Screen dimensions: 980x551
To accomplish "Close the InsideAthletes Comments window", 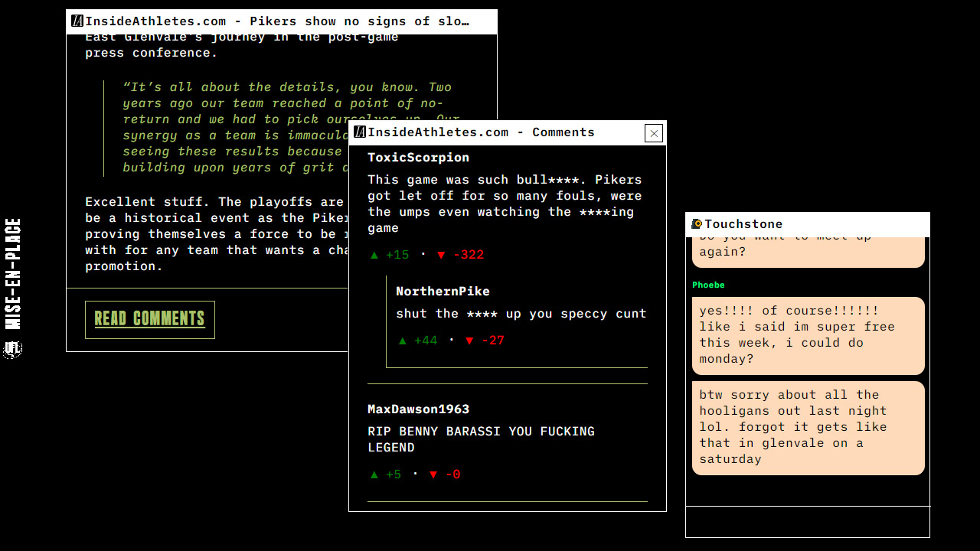I will point(654,133).
